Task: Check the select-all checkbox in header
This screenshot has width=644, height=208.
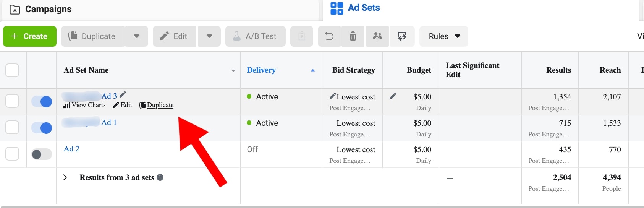Action: [12, 70]
